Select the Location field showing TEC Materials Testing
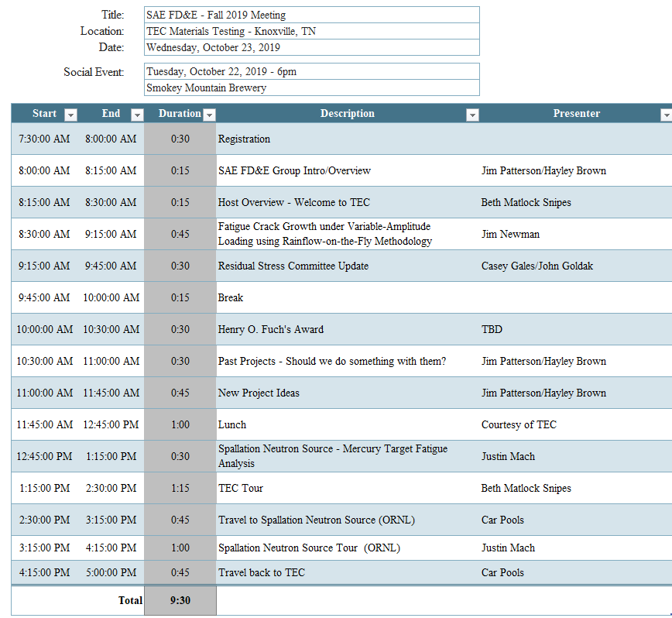 point(311,32)
